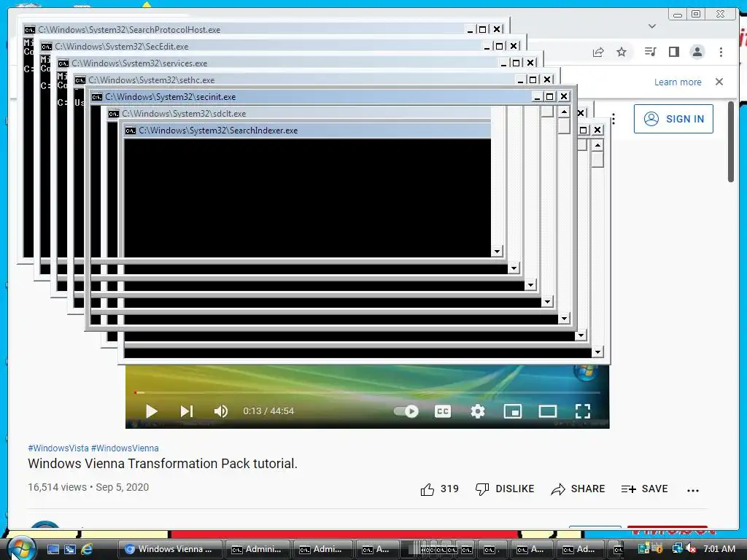The height and width of the screenshot is (560, 747).
Task: Activate the miniplayer icon
Action: pos(513,411)
